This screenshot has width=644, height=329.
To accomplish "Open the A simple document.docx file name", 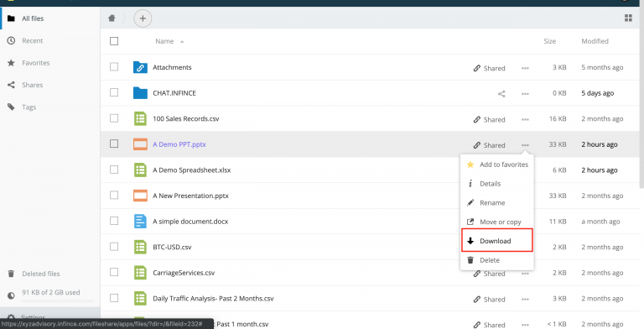I will click(x=190, y=222).
